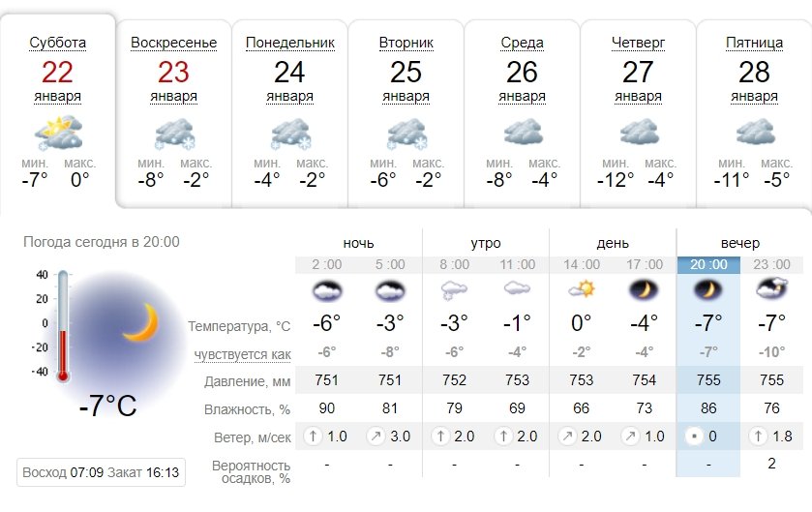The width and height of the screenshot is (812, 512).
Task: Click Sunday's snow cloud icon
Action: [x=174, y=133]
